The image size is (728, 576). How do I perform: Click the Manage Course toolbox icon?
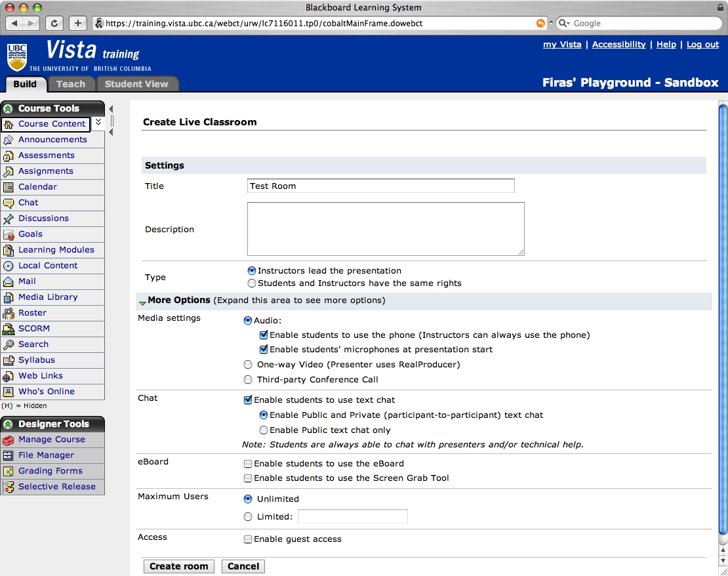point(8,440)
